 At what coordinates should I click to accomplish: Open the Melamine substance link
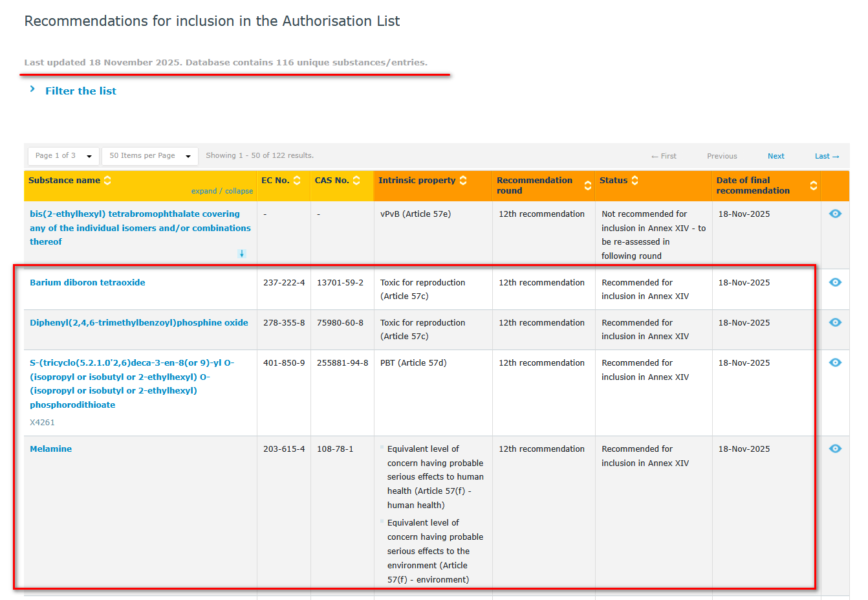(50, 449)
